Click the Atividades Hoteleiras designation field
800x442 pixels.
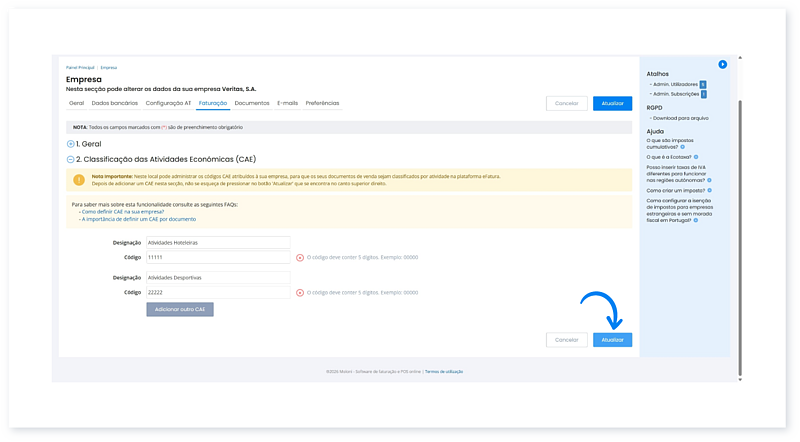(x=217, y=242)
